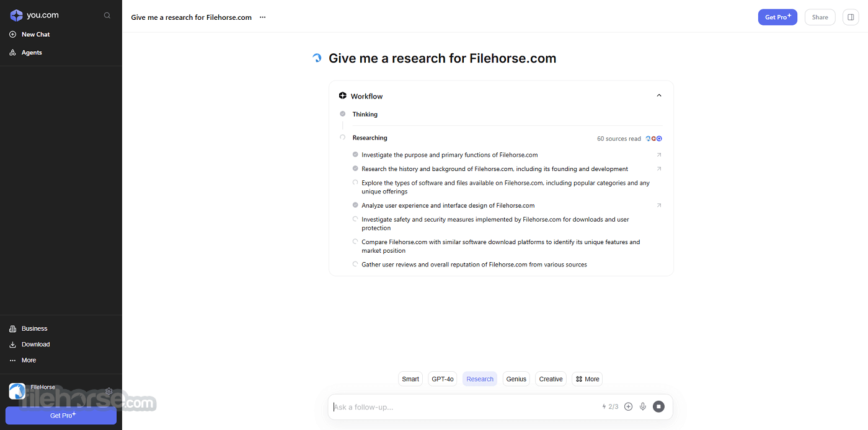Select the GPT-4o mode chip
The width and height of the screenshot is (868, 430).
(x=443, y=379)
